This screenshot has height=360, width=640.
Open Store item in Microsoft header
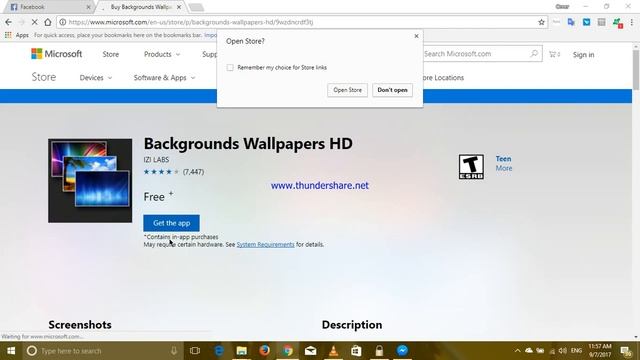pos(111,54)
